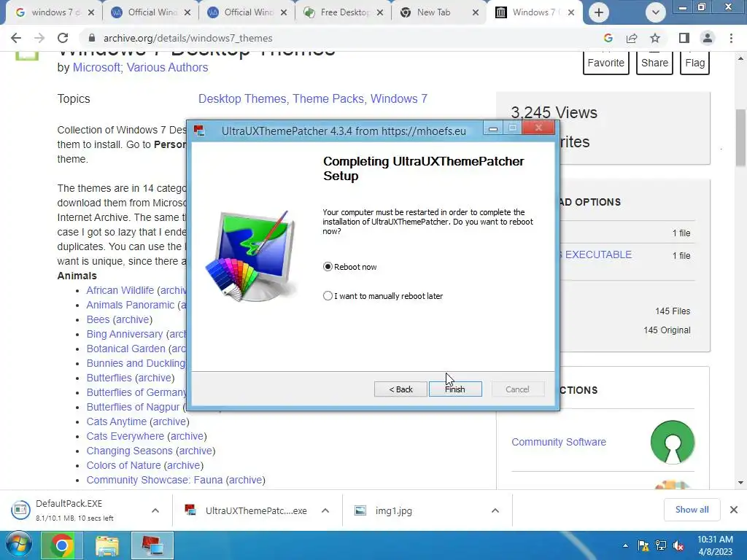Close the New Tab tab

pos(475,12)
